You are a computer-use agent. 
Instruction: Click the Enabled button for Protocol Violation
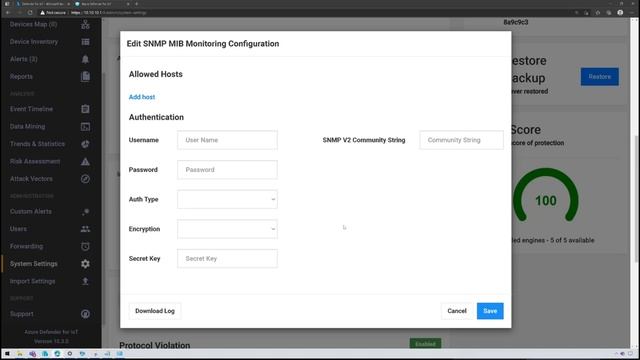(425, 344)
